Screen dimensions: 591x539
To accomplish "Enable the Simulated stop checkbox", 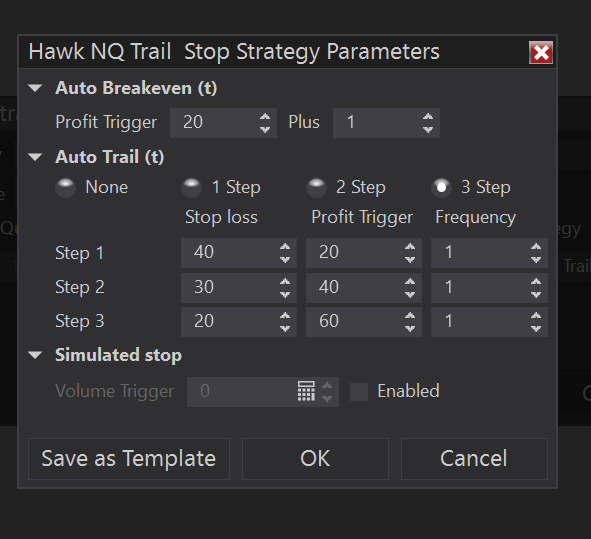I will (x=359, y=392).
